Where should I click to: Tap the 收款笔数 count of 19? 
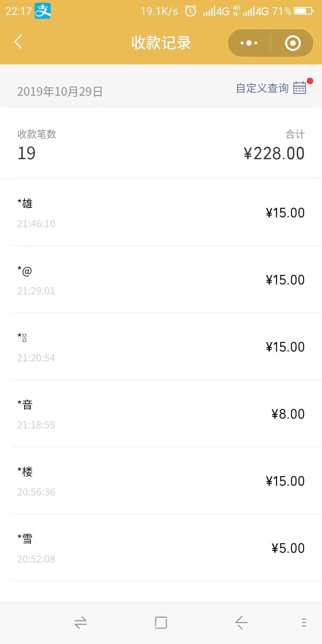click(x=27, y=153)
